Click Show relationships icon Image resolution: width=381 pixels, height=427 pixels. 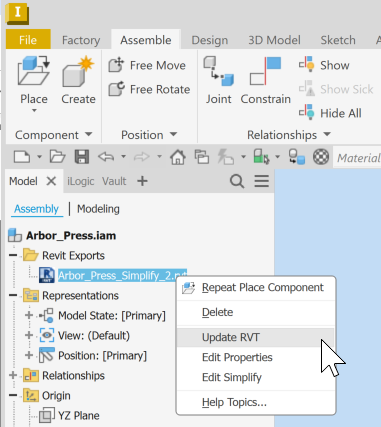click(x=306, y=64)
